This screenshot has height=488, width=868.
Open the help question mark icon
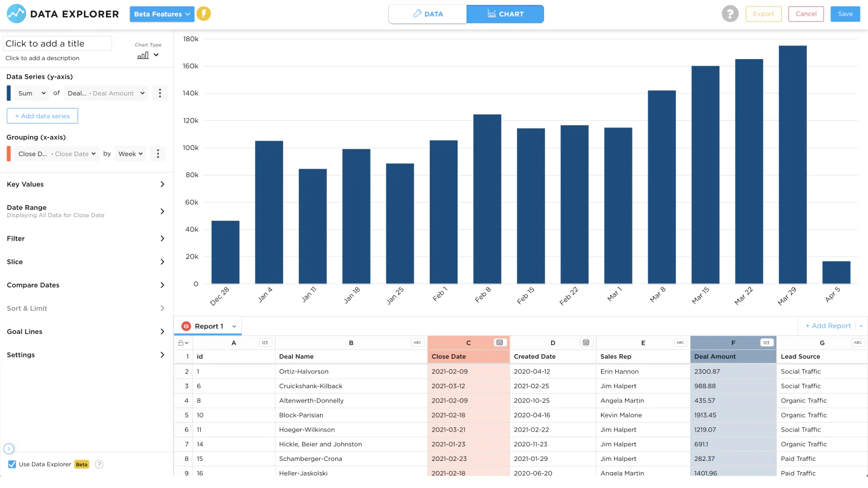click(x=730, y=14)
